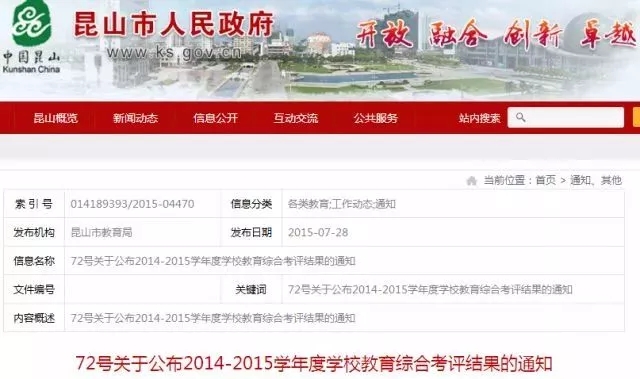Image resolution: width=640 pixels, height=379 pixels.
Task: Click the magnifier icon in search box
Action: pyautogui.click(x=520, y=117)
